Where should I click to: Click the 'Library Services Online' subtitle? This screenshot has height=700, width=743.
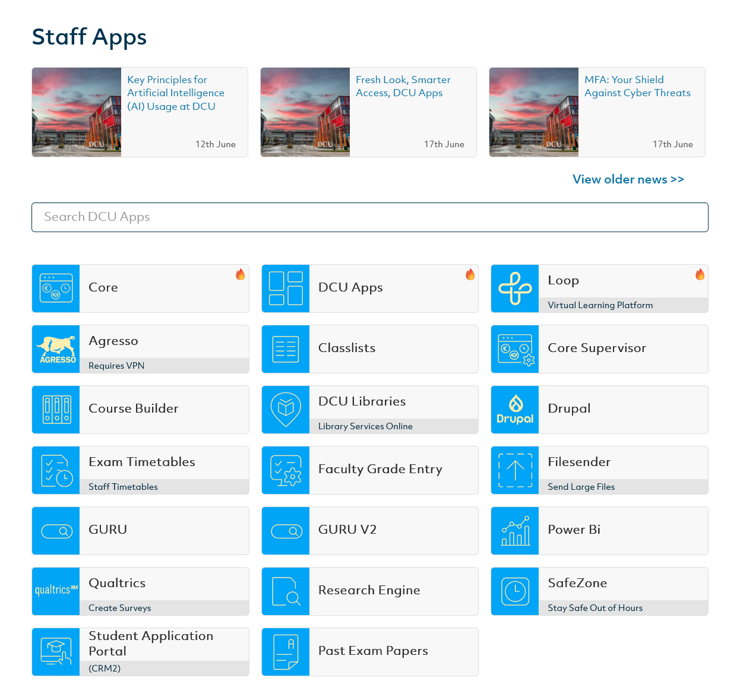pyautogui.click(x=365, y=426)
